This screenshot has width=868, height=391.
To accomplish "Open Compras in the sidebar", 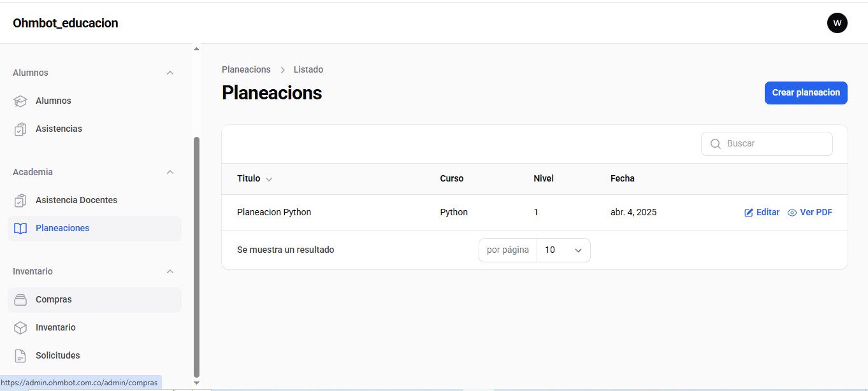I will (x=94, y=299).
